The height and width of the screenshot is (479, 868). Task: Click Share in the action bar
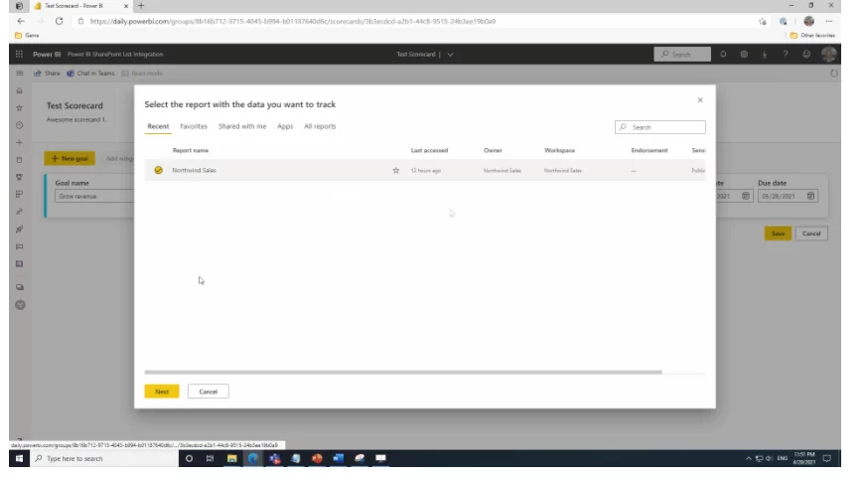tap(47, 74)
